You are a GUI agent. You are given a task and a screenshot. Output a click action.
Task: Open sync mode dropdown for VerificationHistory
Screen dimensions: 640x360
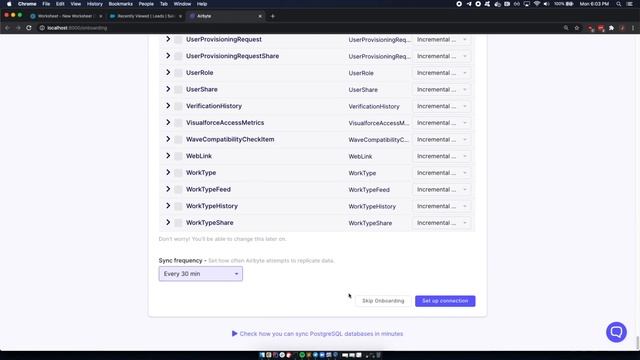442,106
